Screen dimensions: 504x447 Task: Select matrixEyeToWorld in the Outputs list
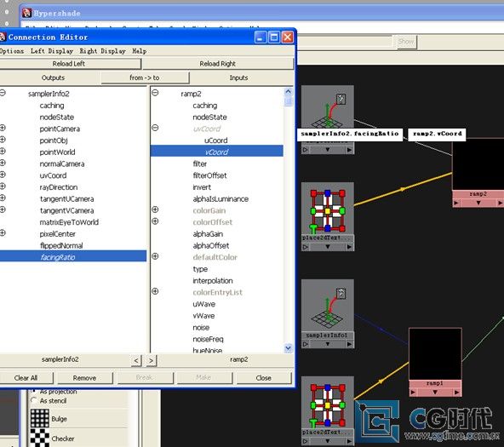tap(69, 222)
